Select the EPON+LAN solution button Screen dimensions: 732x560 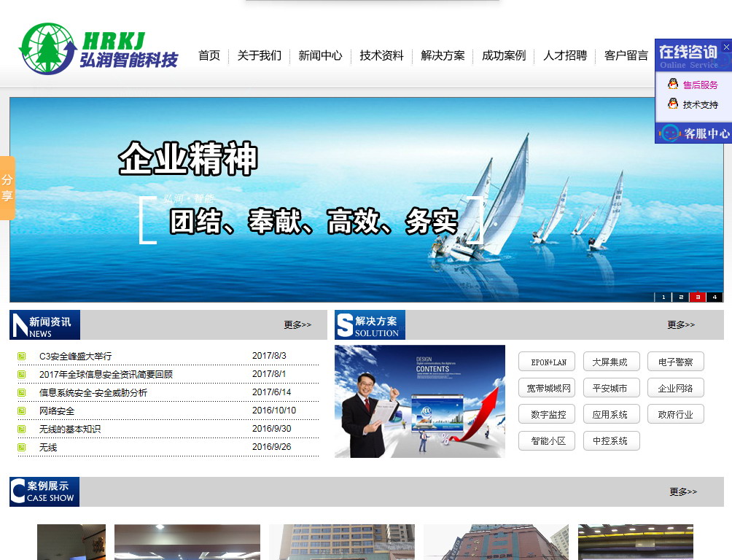[x=547, y=362]
